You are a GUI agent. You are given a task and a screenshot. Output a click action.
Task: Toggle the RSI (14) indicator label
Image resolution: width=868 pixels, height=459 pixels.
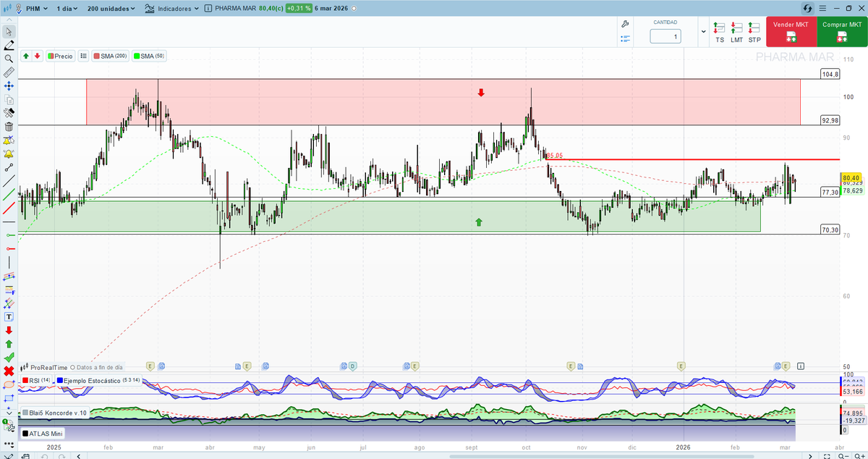tap(35, 380)
